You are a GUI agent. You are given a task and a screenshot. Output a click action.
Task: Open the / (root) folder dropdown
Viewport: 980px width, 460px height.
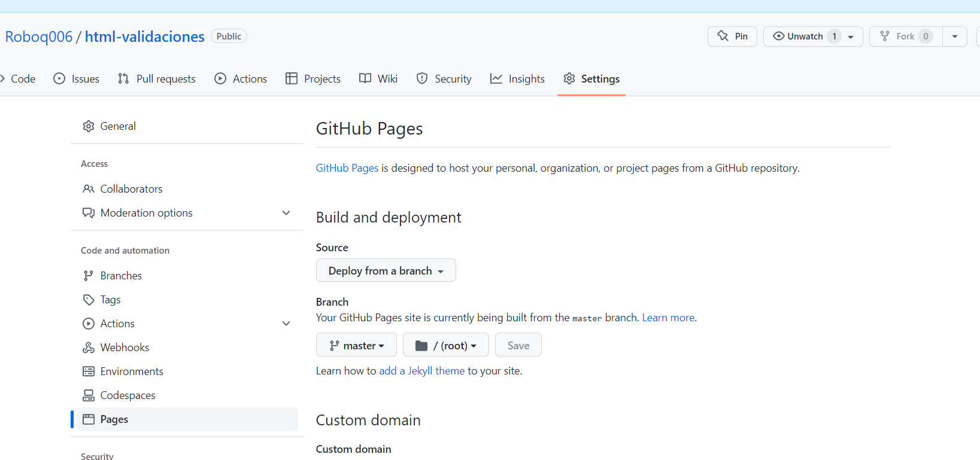pyautogui.click(x=446, y=345)
